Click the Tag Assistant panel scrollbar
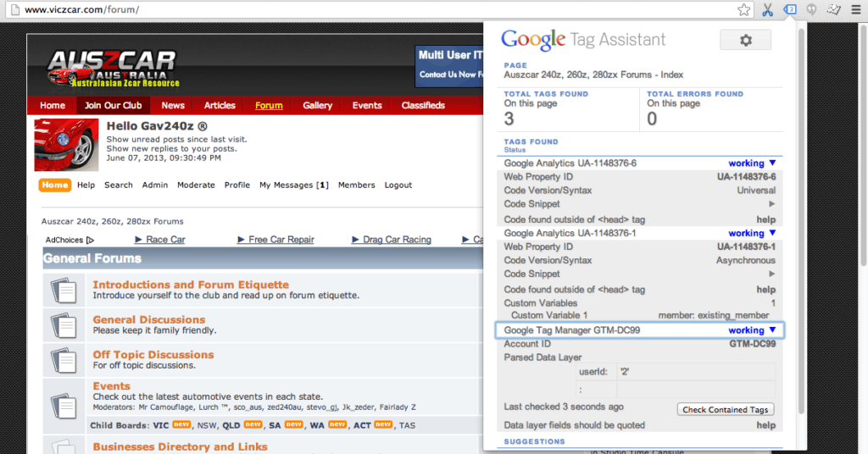The width and height of the screenshot is (868, 454). (801, 221)
